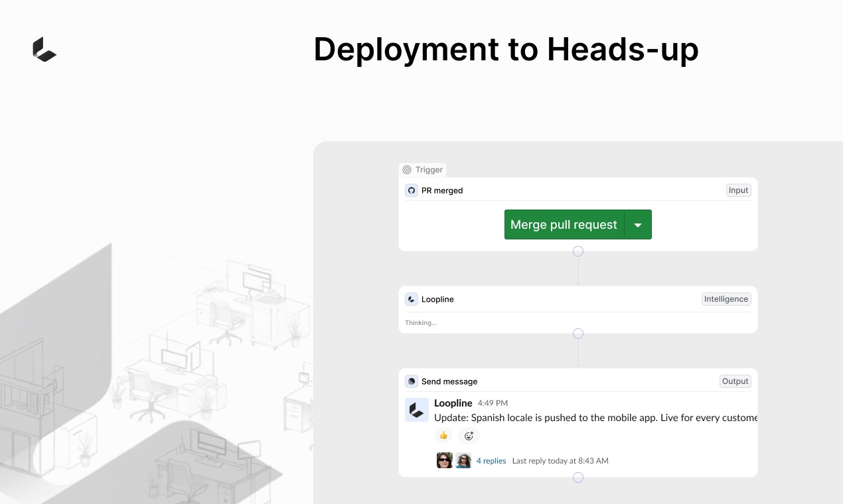
Task: Click the Intelligence tag on Loopline card
Action: (x=726, y=299)
